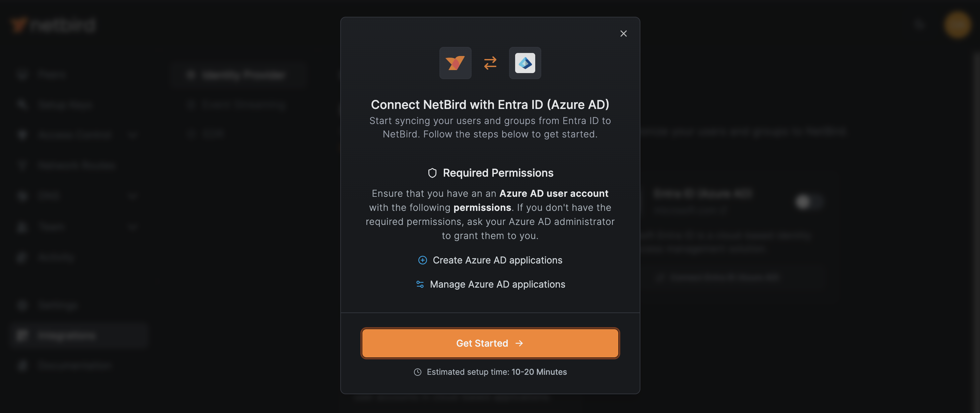This screenshot has height=413, width=980.
Task: Expand the Team sidebar section
Action: [132, 227]
